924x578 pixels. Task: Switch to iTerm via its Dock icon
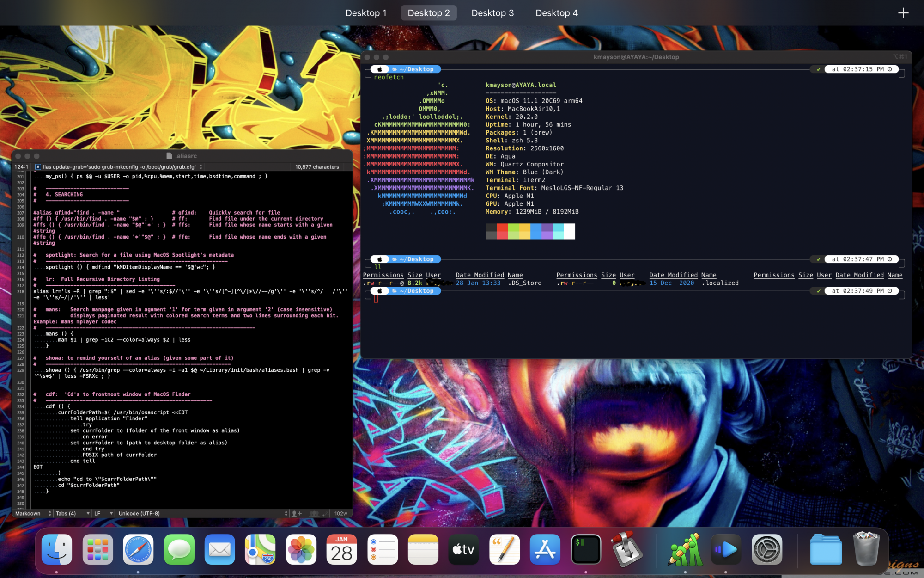click(585, 549)
